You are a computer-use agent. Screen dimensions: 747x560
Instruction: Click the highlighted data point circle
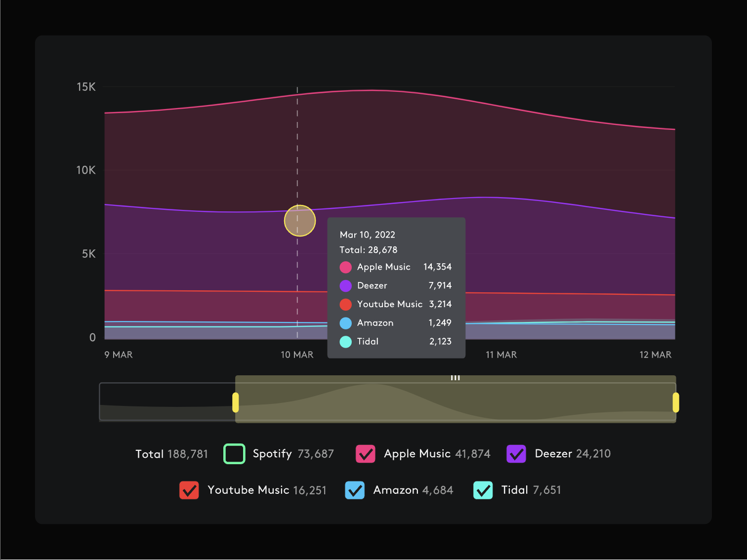(300, 221)
